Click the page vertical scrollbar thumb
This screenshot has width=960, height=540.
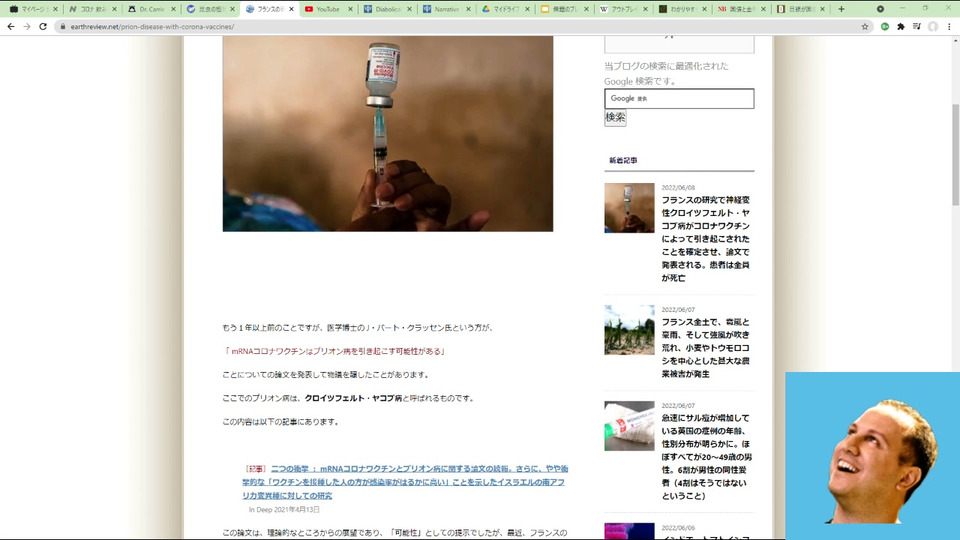[x=955, y=155]
